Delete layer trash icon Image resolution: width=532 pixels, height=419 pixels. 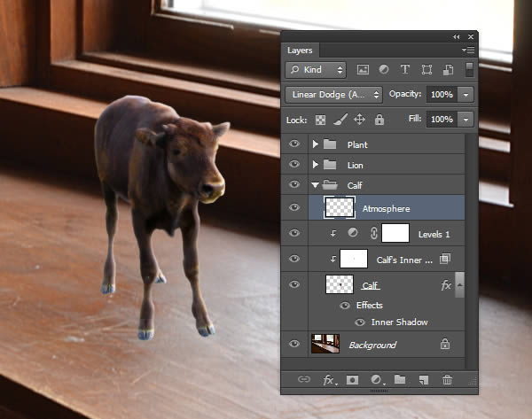pos(447,379)
